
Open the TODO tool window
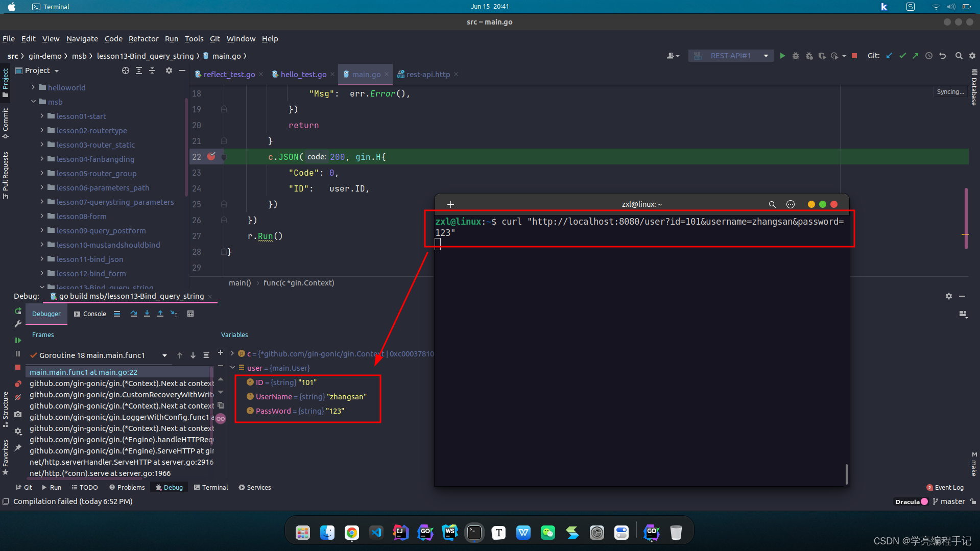pos(85,487)
